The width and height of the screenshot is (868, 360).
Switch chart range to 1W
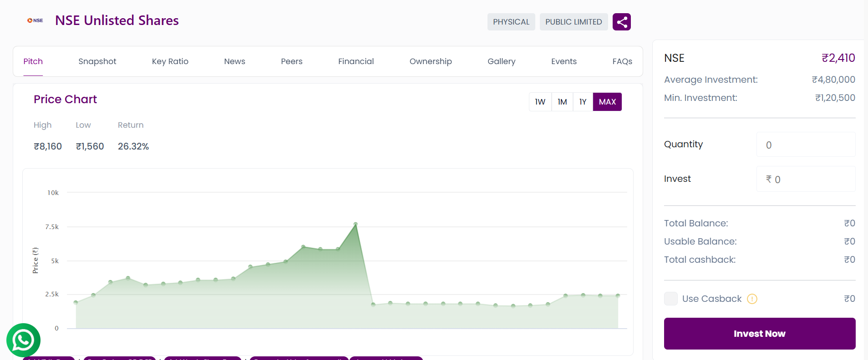coord(540,102)
